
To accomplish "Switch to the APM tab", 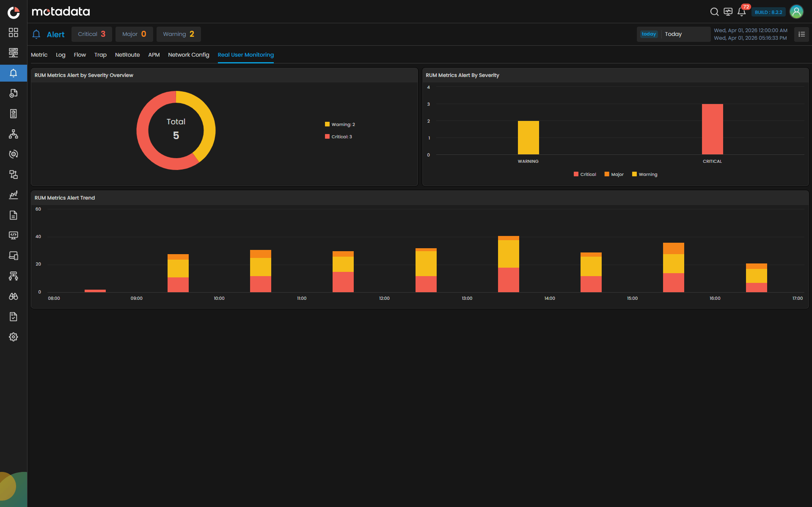I will [x=154, y=55].
